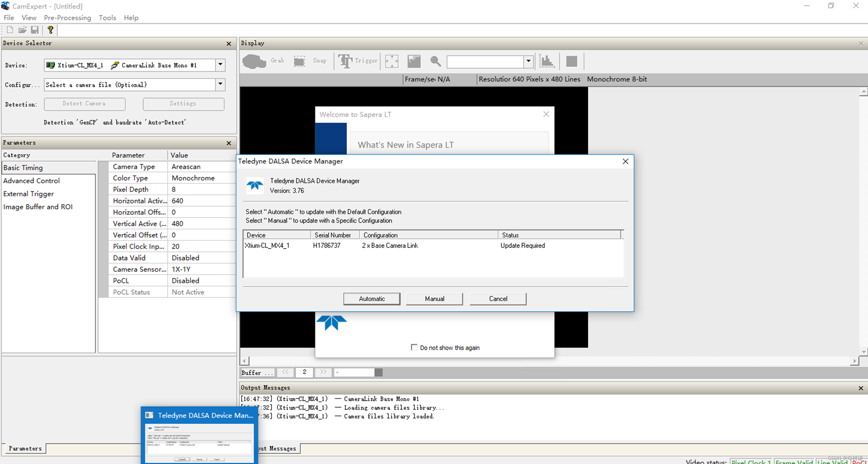Open the zoom level dropdown in Display
Viewport: 868px width, 464px height.
click(x=528, y=61)
